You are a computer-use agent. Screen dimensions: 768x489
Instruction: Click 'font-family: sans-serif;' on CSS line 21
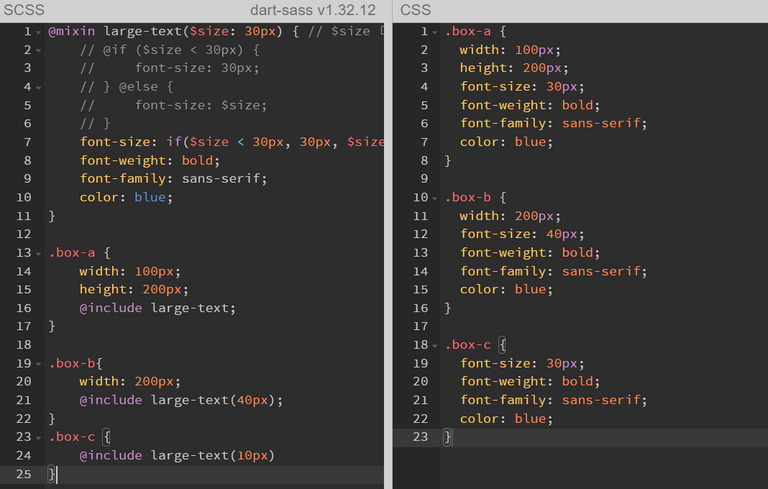pos(553,400)
